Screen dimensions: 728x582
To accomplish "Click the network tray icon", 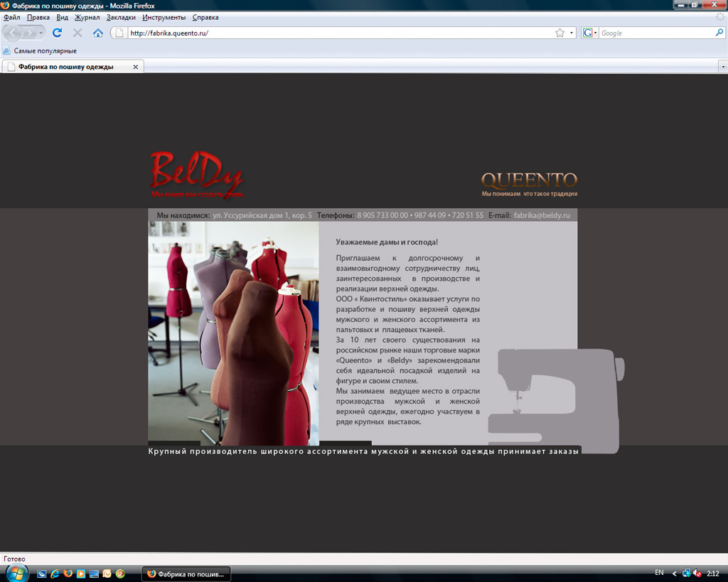I will pyautogui.click(x=686, y=573).
